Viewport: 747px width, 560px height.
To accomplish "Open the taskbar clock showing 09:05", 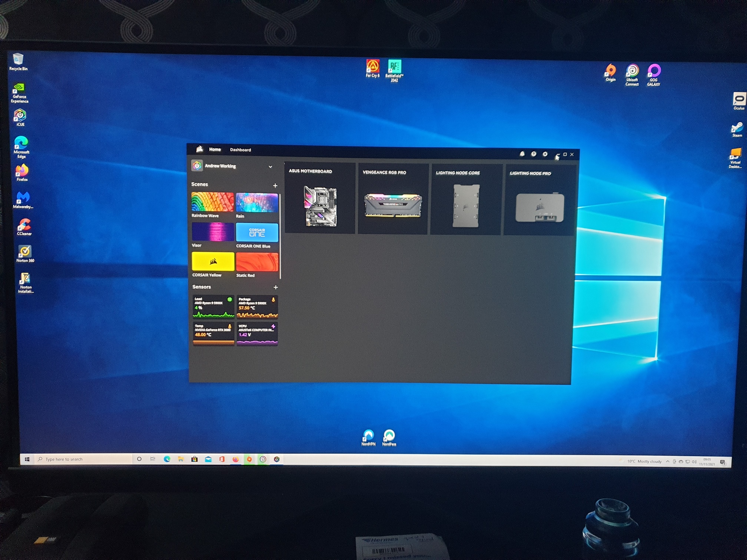I will pos(707,462).
